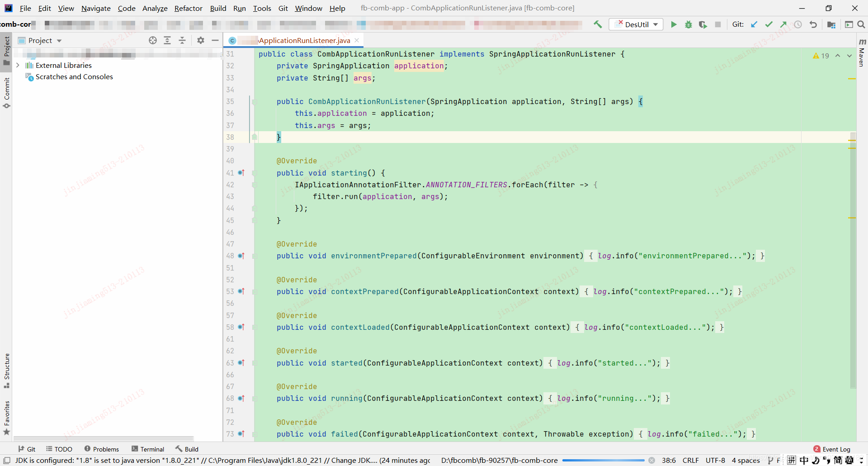The width and height of the screenshot is (868, 466).
Task: Expand folded environmentPrepared method line 48
Action: (255, 256)
